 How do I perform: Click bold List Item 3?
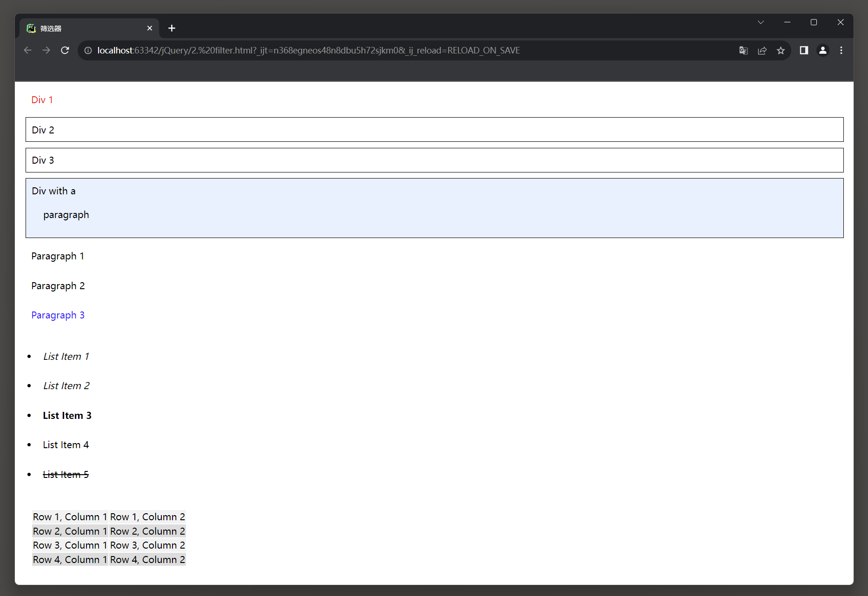pyautogui.click(x=67, y=416)
